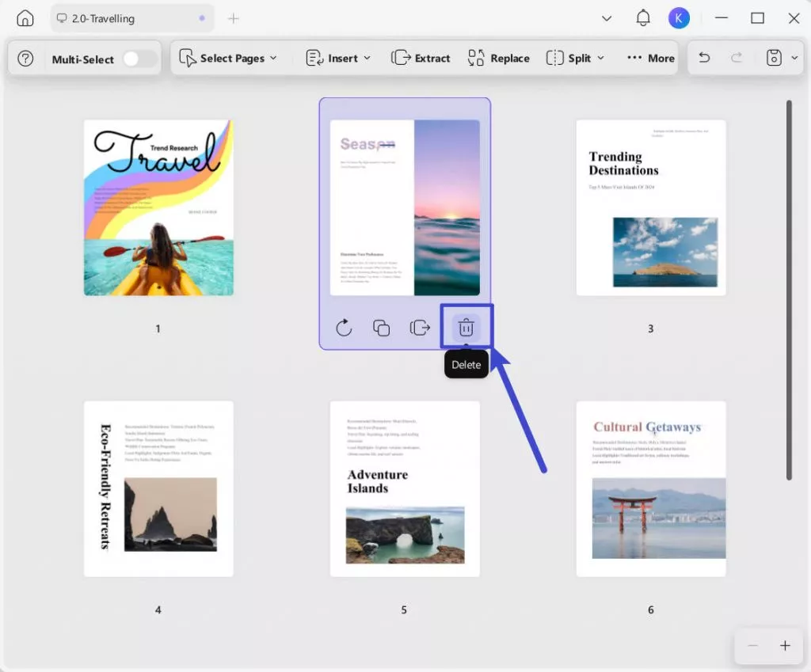Image resolution: width=811 pixels, height=672 pixels.
Task: Expand the Split dropdown options
Action: pyautogui.click(x=575, y=58)
